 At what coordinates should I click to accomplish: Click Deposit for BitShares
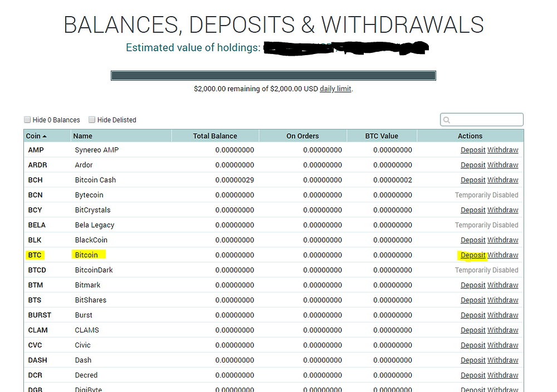473,300
